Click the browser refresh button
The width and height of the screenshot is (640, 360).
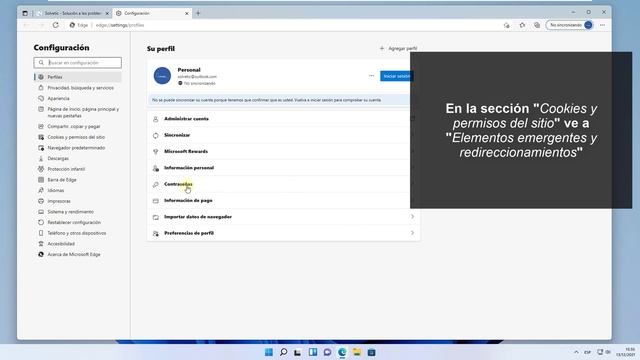(x=56, y=25)
